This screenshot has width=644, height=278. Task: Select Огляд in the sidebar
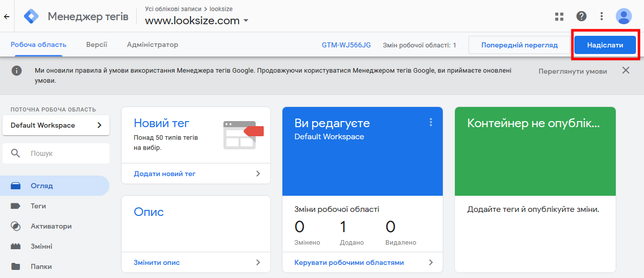54,186
